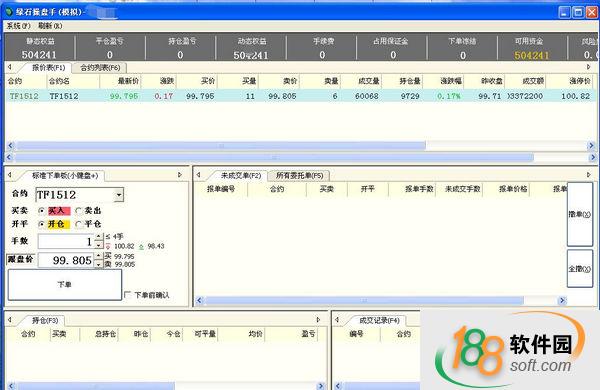
Task: Select the 标准下单板(小键盘+) tab
Action: point(65,175)
